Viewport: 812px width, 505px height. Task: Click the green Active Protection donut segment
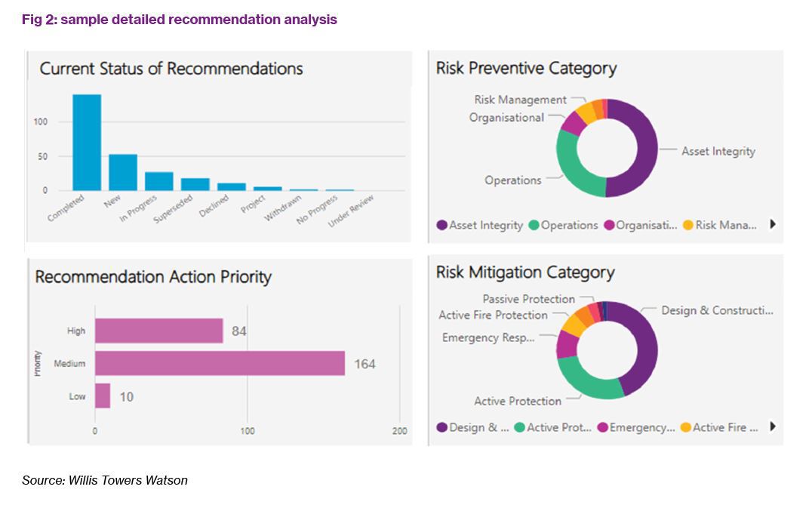tap(586, 383)
